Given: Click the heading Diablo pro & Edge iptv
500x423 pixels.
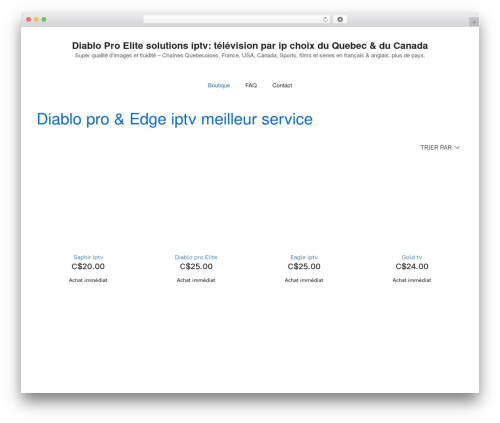Looking at the screenshot, I should [x=175, y=119].
